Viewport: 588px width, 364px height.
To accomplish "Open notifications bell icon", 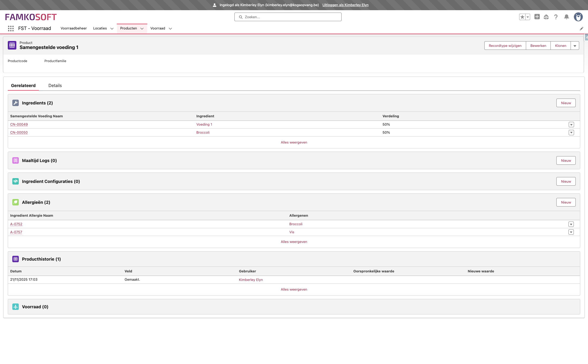I will 566,17.
